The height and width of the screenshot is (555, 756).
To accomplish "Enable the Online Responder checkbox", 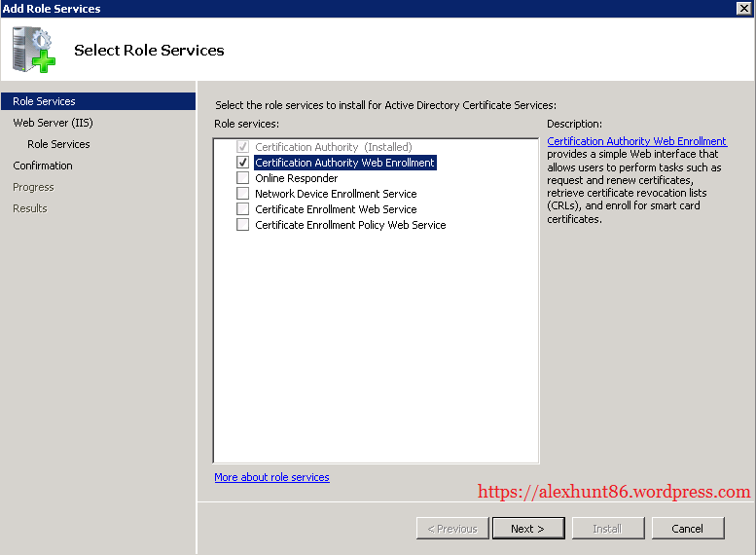I will [242, 177].
